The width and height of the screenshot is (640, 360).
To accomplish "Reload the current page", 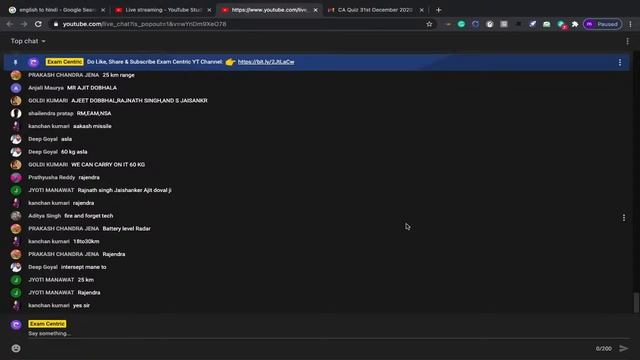I will [x=38, y=24].
